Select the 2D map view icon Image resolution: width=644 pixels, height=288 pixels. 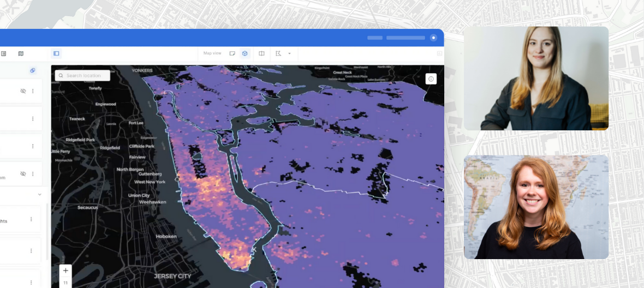232,53
